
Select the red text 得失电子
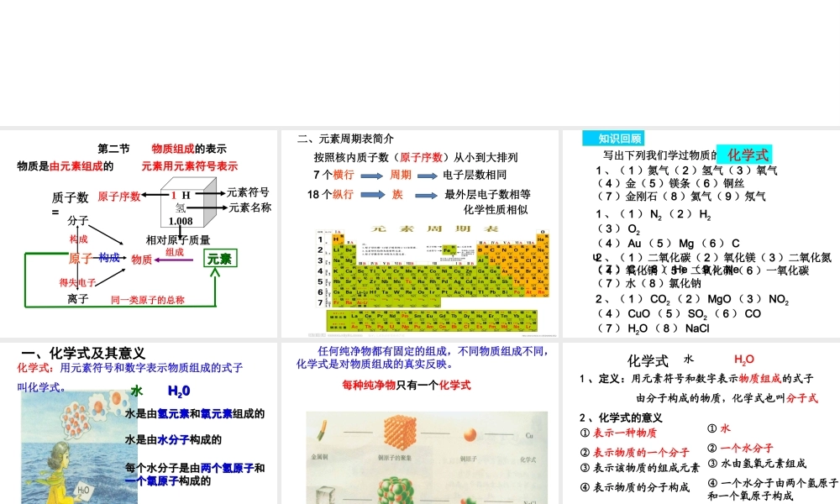tap(77, 282)
